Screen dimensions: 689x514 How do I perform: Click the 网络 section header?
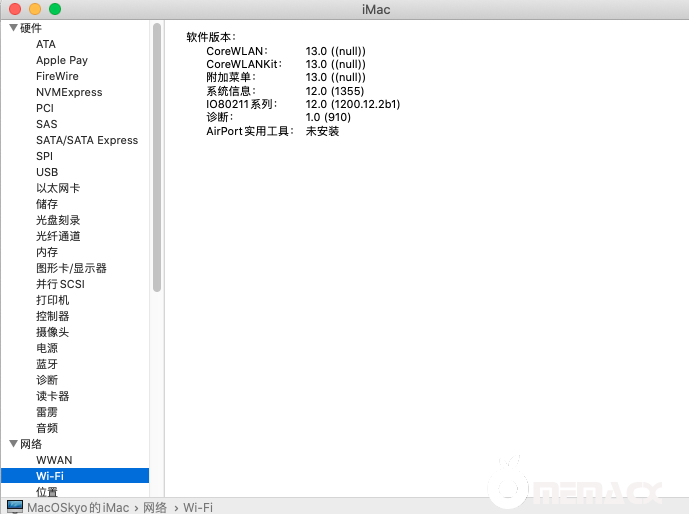click(x=31, y=444)
